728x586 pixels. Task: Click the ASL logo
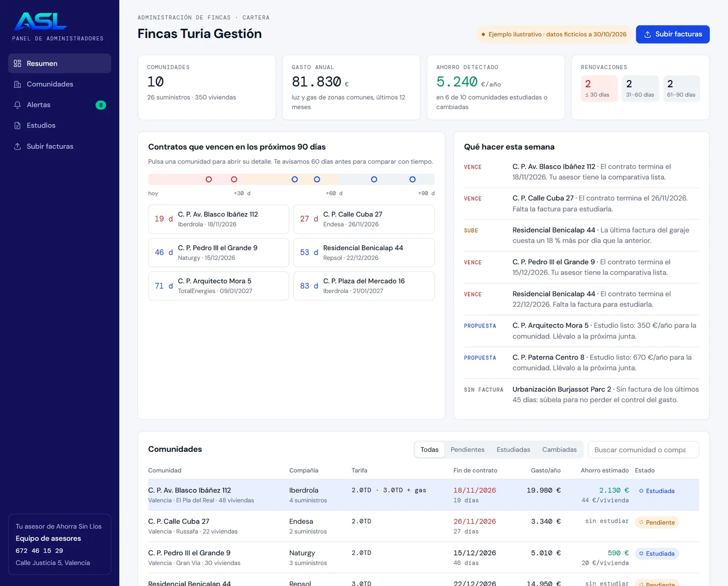(x=41, y=21)
